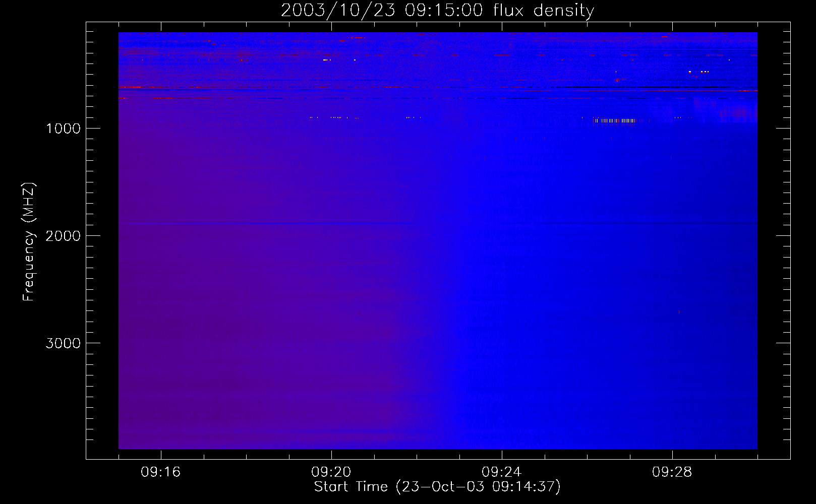Select the 'Start Time (23-Oct-03 09:14:37)' label

pos(437,487)
